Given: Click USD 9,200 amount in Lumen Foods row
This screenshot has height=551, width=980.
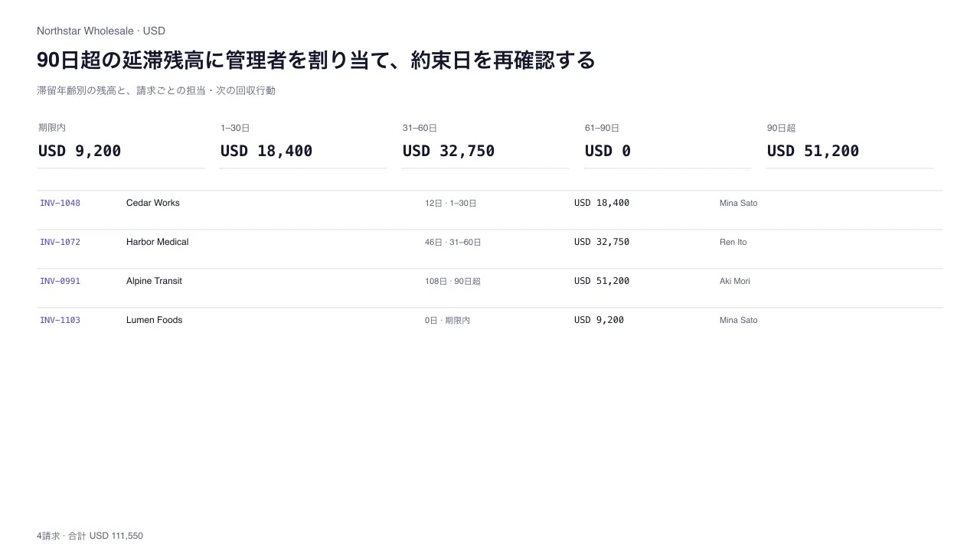Looking at the screenshot, I should (599, 320).
